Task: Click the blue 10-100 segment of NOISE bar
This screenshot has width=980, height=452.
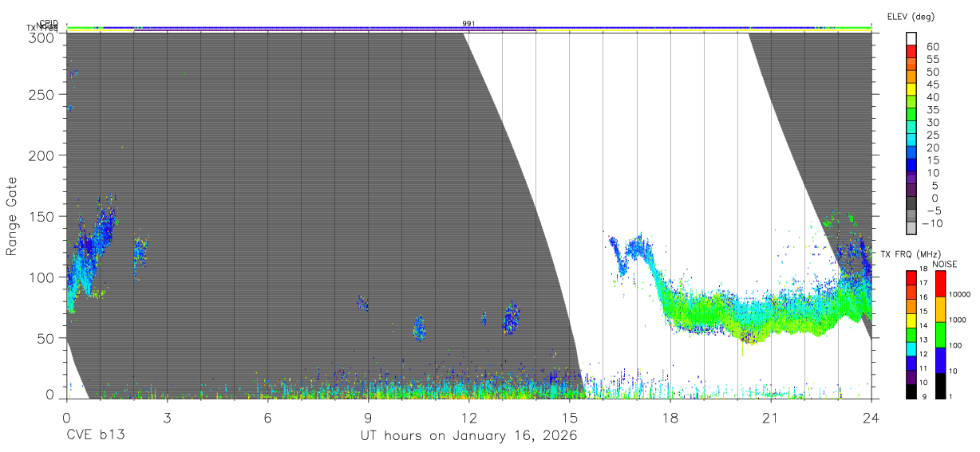Action: pos(940,360)
